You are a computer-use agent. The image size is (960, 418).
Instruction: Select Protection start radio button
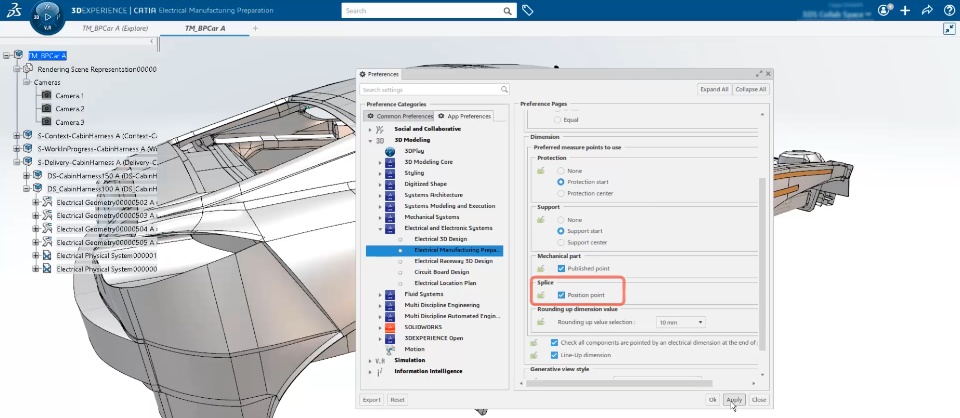point(560,182)
